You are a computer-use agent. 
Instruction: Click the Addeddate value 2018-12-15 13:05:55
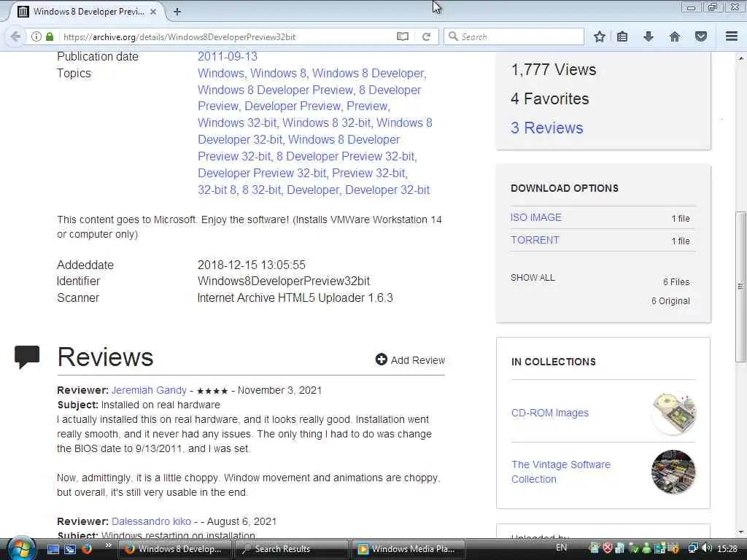[251, 265]
